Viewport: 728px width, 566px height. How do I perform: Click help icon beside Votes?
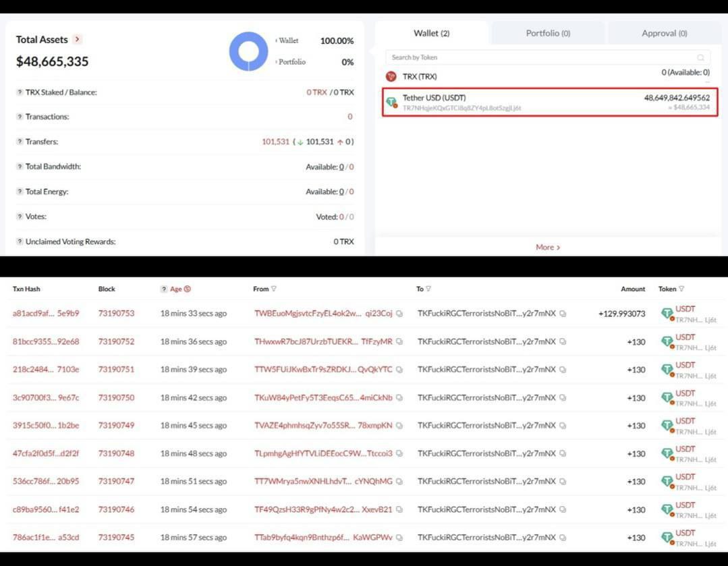click(20, 217)
